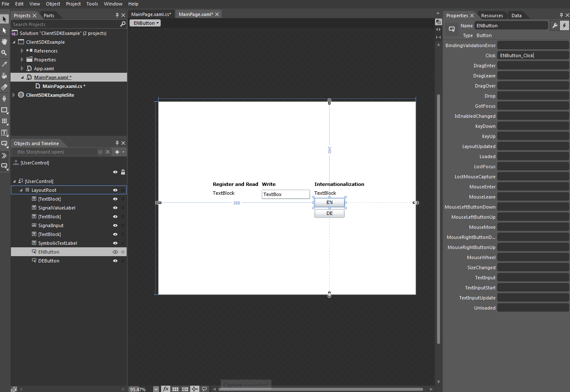Open the zoom percentage dropdown
Screen dimensions: 570x392
click(156, 389)
